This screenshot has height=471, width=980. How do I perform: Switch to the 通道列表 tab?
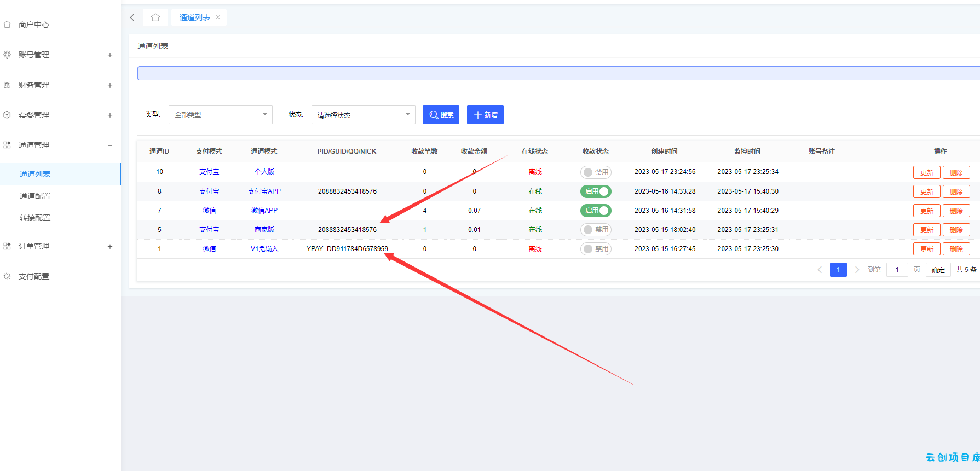tap(195, 18)
